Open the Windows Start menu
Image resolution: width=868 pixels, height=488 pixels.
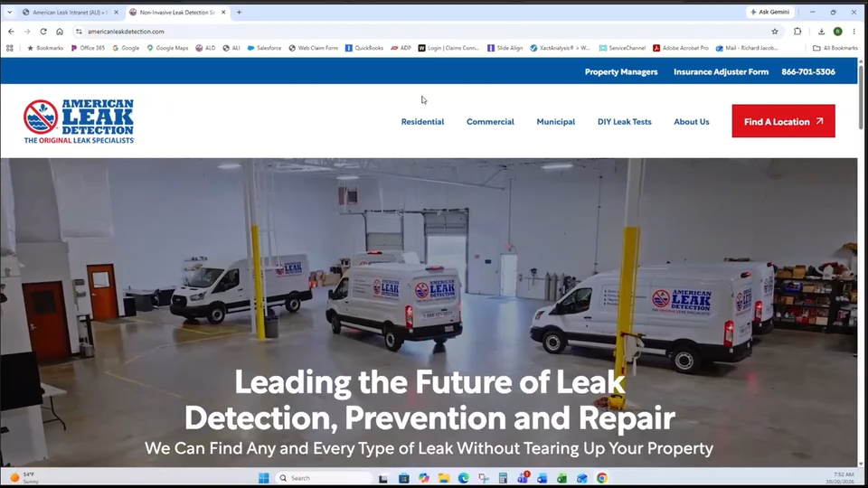[x=263, y=477]
